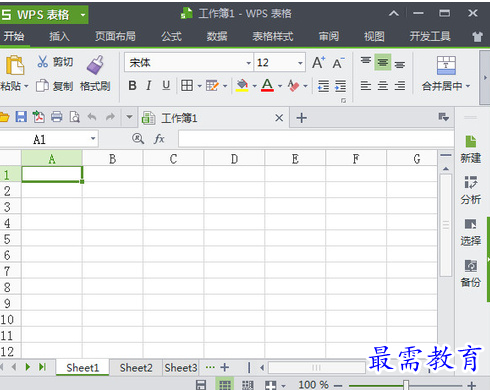Viewport: 490px width, 390px height.
Task: Switch to the 数据 ribbon tab
Action: point(217,36)
